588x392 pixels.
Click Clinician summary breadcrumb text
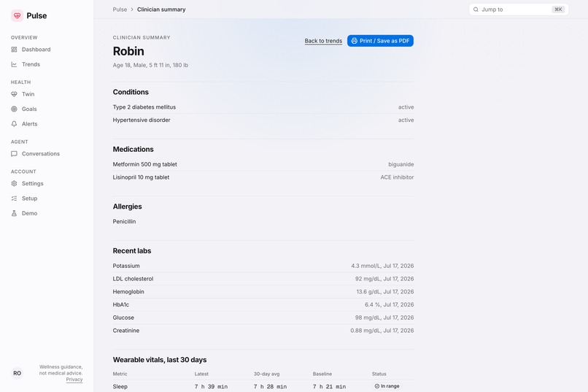coord(161,9)
